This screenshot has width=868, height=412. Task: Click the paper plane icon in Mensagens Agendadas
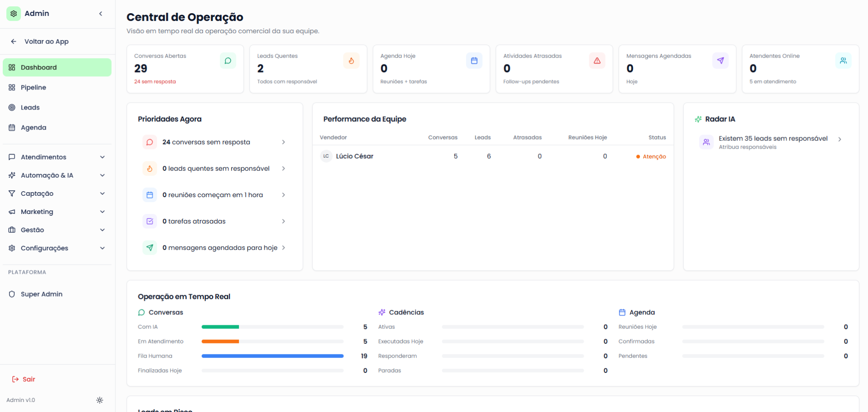point(720,61)
